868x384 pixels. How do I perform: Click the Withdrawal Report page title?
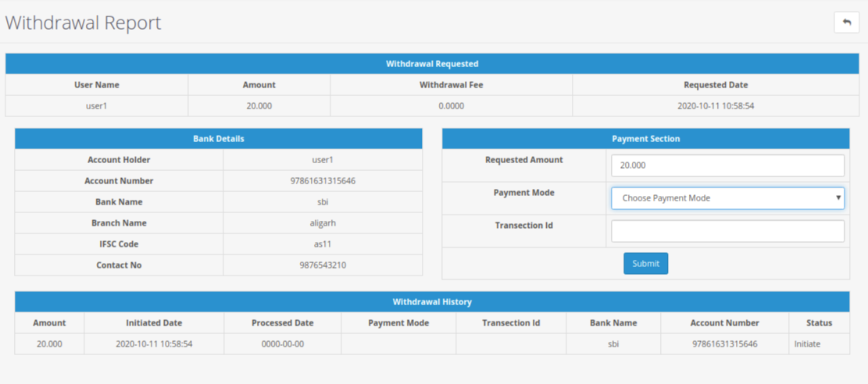[84, 23]
